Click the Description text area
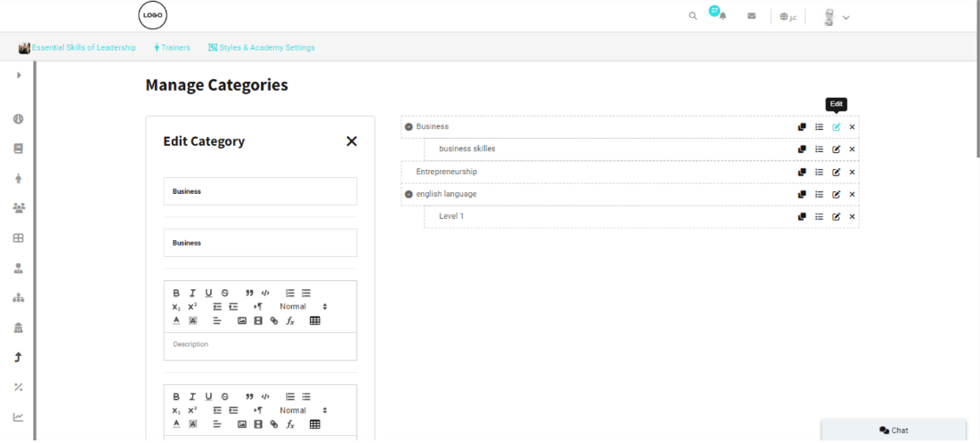 click(x=260, y=346)
